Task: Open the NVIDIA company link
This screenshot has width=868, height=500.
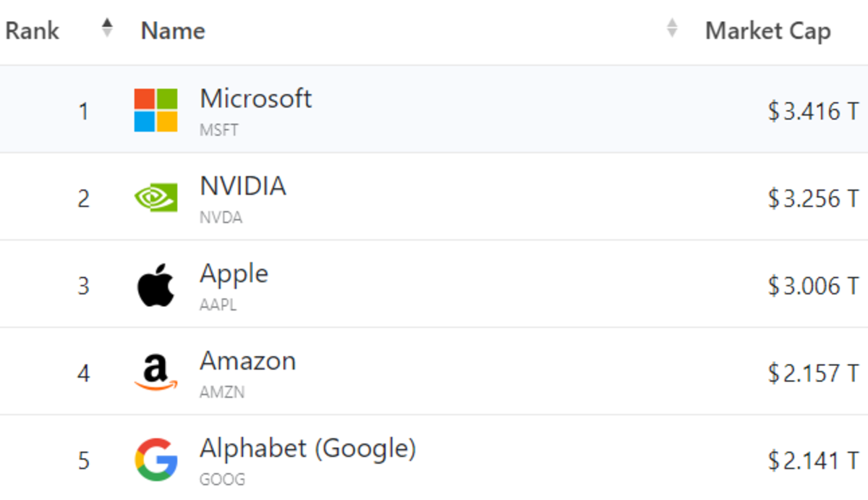Action: [242, 186]
